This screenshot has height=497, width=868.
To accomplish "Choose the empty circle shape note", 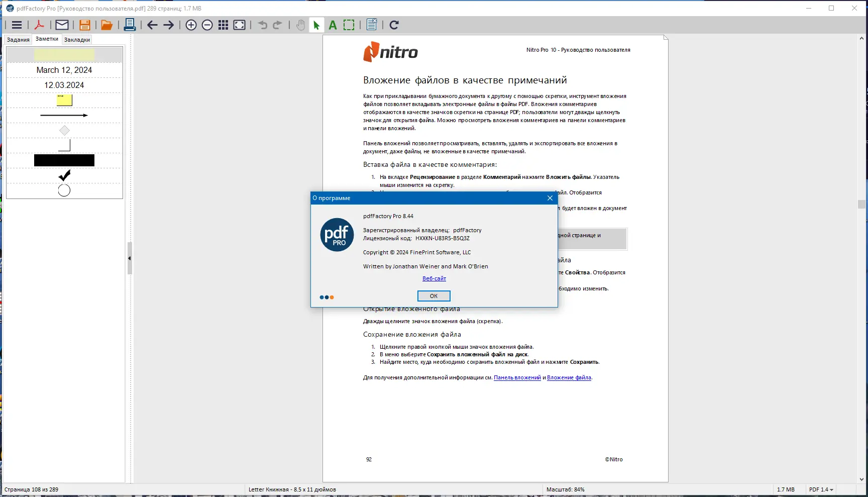I will [x=64, y=190].
